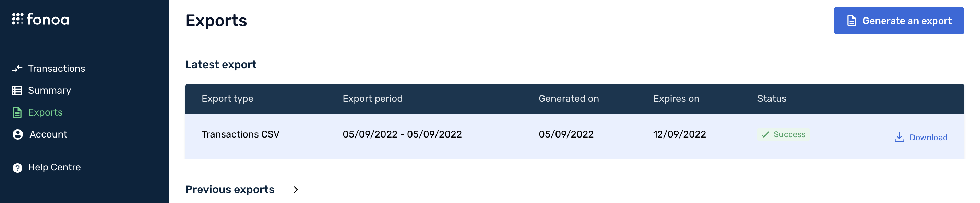Click the Export period column header
The width and height of the screenshot is (980, 203).
[x=372, y=99]
